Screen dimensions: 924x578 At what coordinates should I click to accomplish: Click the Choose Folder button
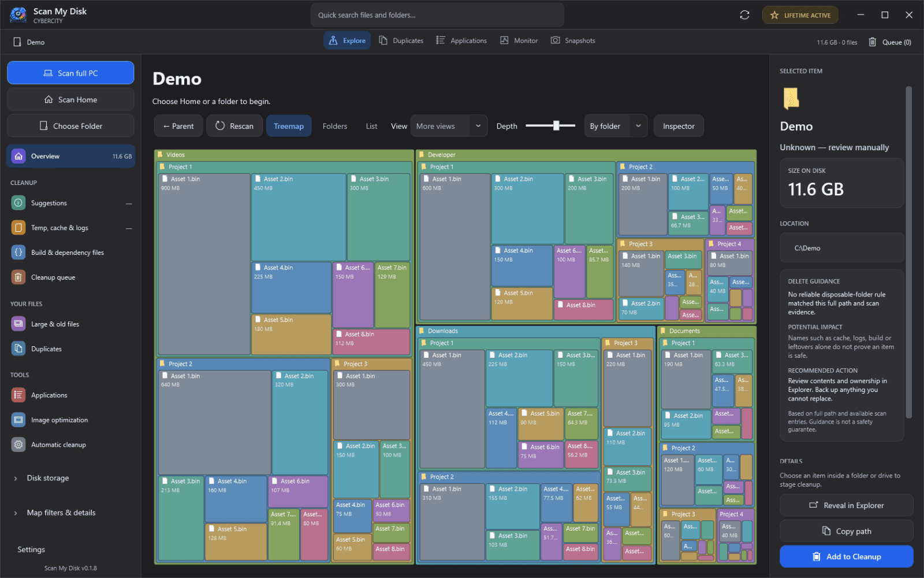[70, 126]
